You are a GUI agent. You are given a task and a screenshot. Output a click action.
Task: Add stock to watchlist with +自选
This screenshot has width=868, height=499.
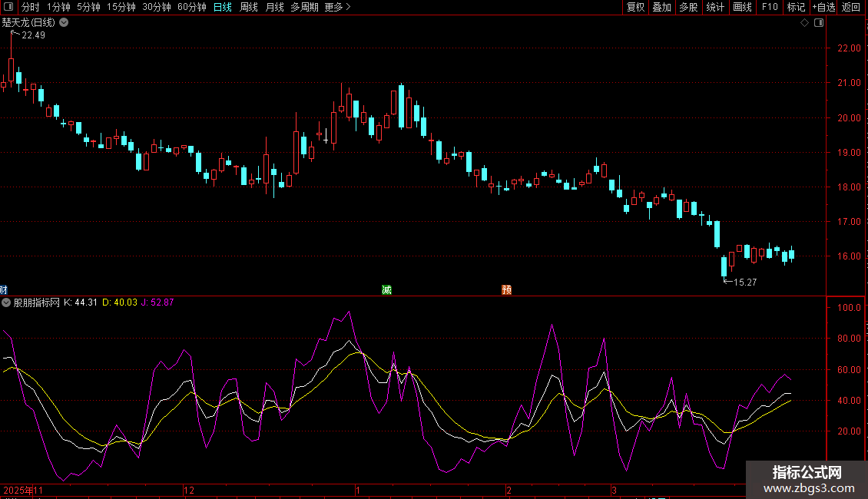[823, 7]
